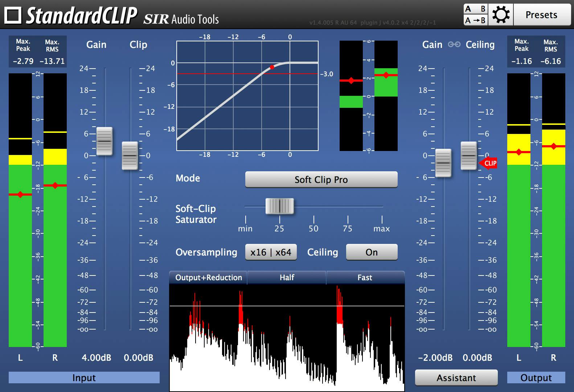This screenshot has height=392, width=574.
Task: Click the saturator 'max' tick label
Action: [x=382, y=229]
